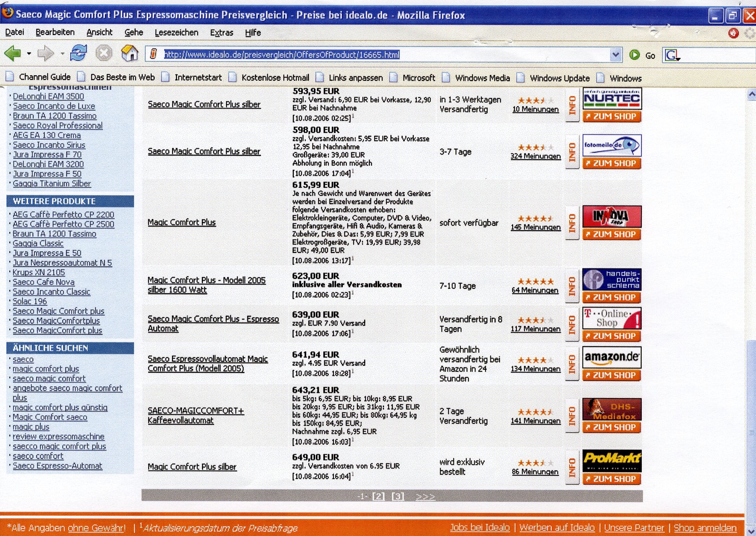Image resolution: width=756 pixels, height=536 pixels.
Task: Open the 134 Meinungen reviews link
Action: pos(536,368)
